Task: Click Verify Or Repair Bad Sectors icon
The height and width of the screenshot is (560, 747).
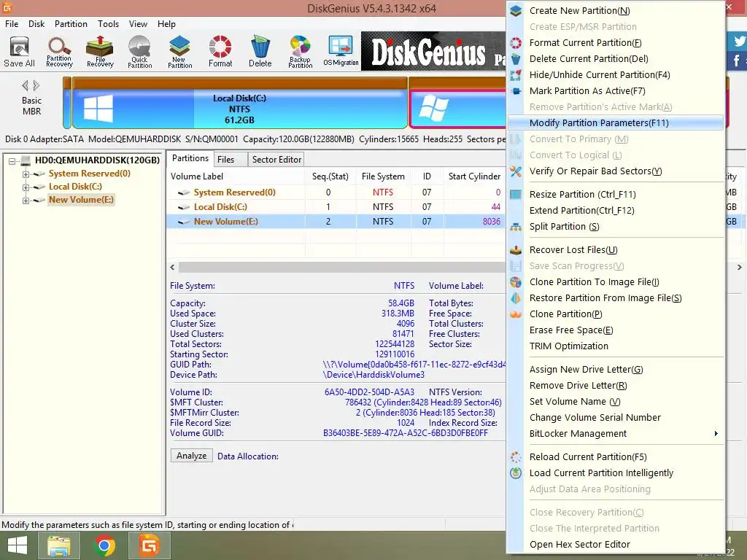Action: click(516, 171)
